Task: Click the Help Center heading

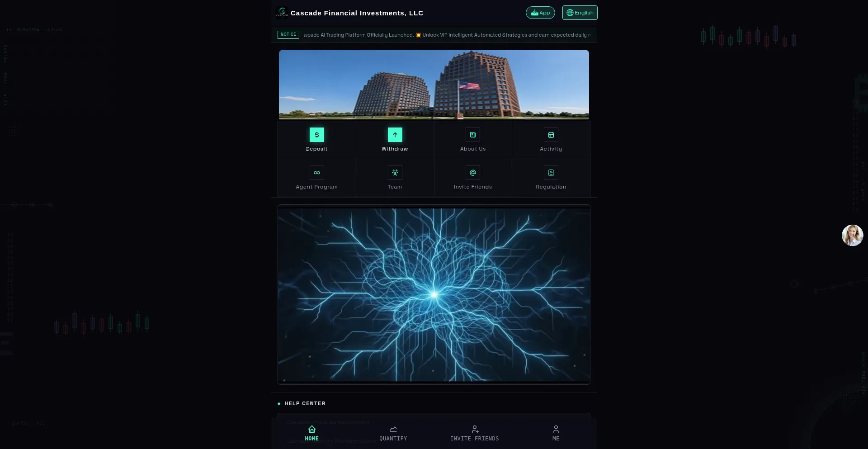Action: pyautogui.click(x=305, y=403)
